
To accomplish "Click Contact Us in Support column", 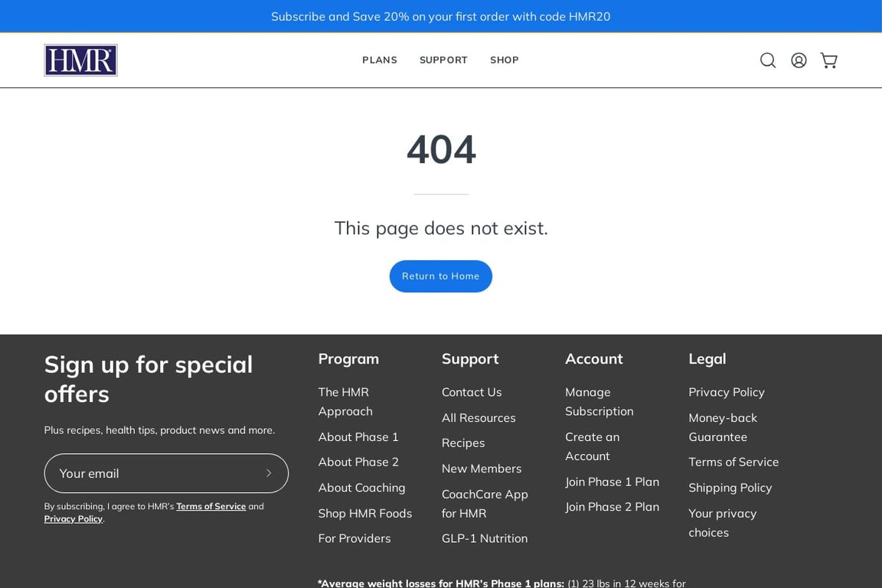I will [472, 392].
